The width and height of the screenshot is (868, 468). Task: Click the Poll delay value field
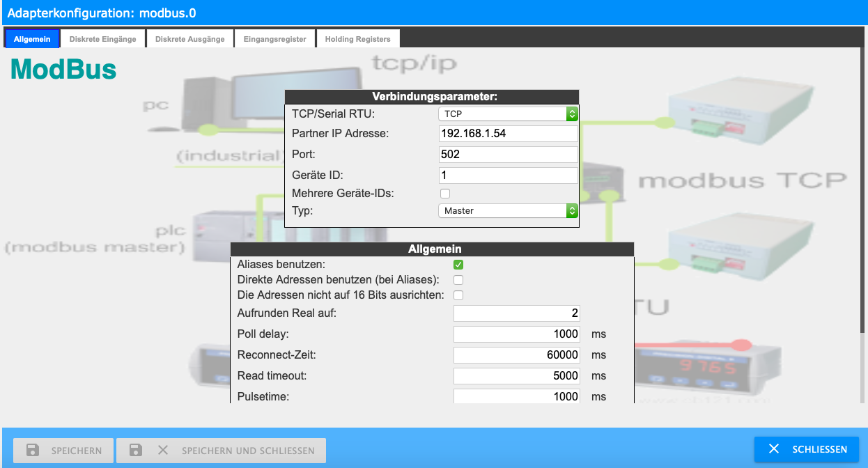516,334
